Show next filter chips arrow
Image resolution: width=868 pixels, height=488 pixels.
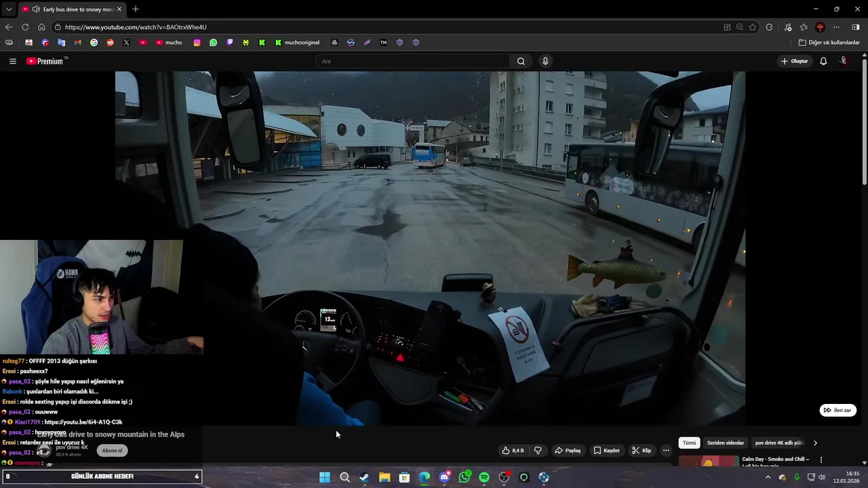coord(815,443)
